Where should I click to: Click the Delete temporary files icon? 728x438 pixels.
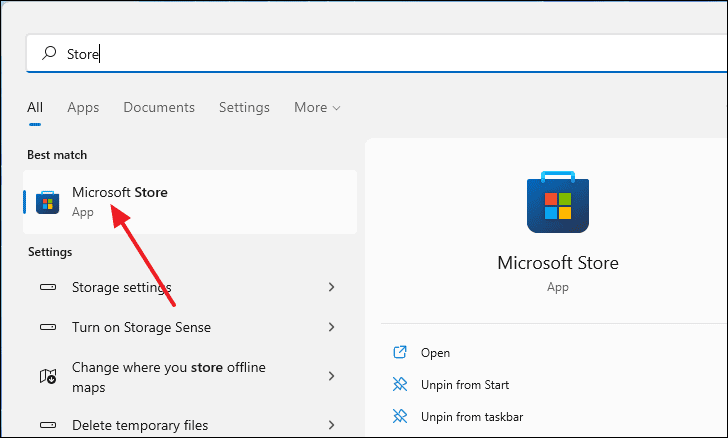pos(48,425)
